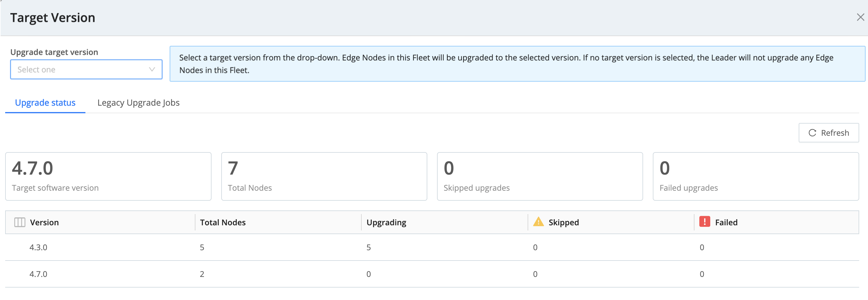Switch to the Legacy Upgrade Jobs tab
This screenshot has height=300, width=868.
(x=138, y=103)
